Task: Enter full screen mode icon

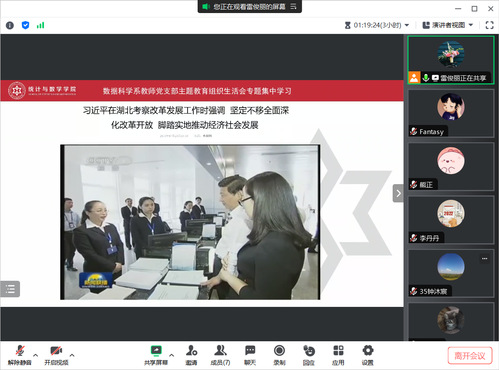Action: (x=489, y=25)
